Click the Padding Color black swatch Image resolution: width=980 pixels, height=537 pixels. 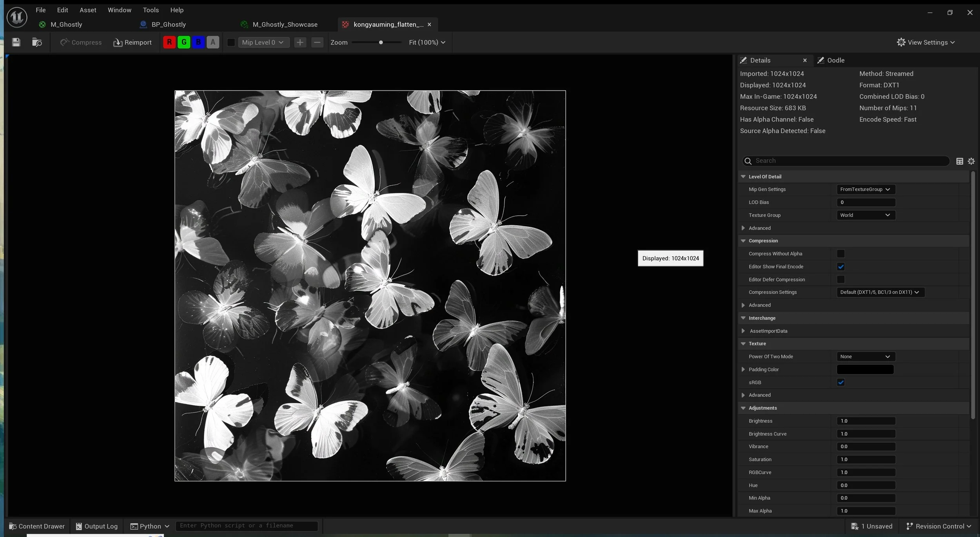point(865,369)
